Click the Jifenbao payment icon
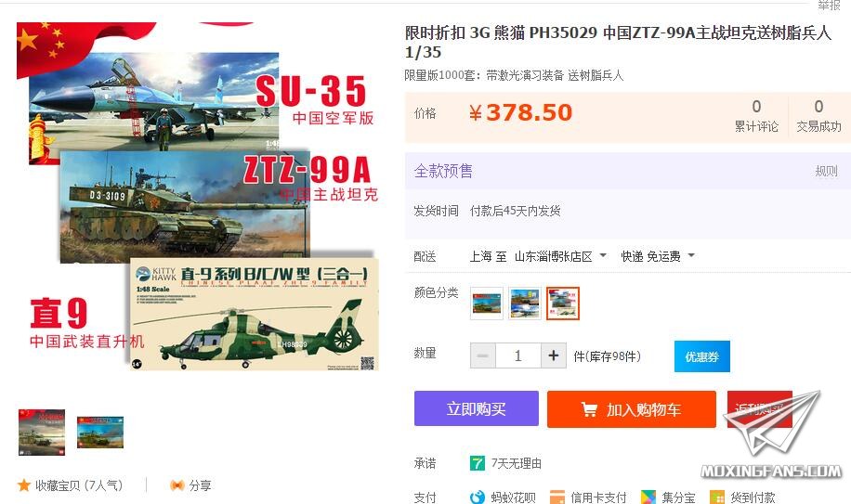 [x=648, y=497]
